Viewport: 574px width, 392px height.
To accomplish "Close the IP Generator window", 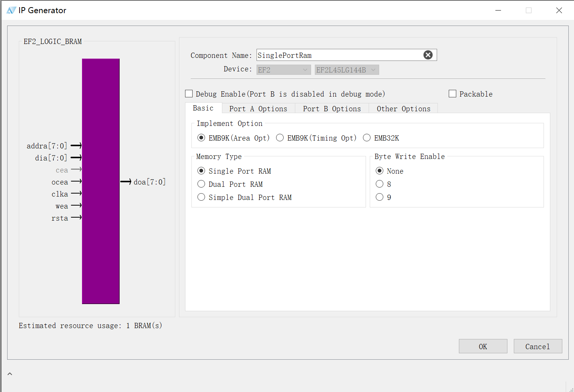I will click(559, 10).
